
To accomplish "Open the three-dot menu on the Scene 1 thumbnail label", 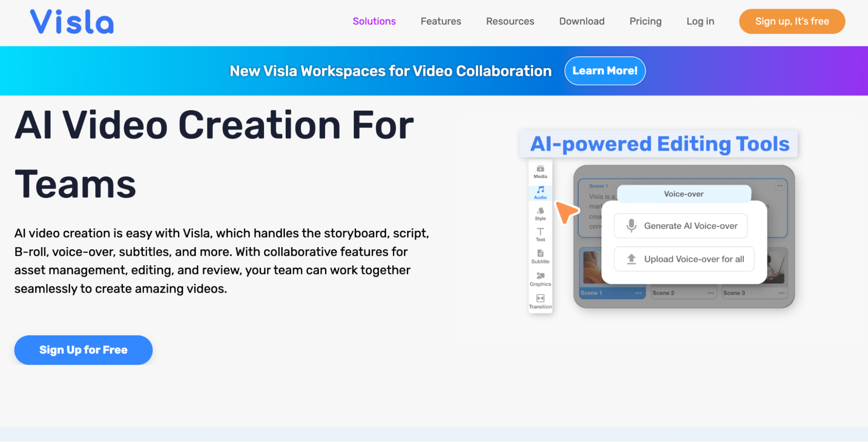I will (638, 293).
